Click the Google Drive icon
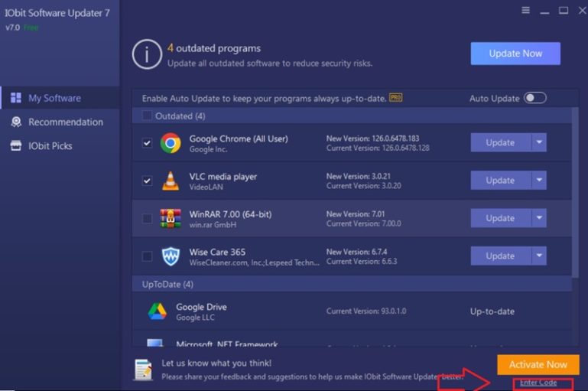This screenshot has height=391, width=588. (157, 311)
